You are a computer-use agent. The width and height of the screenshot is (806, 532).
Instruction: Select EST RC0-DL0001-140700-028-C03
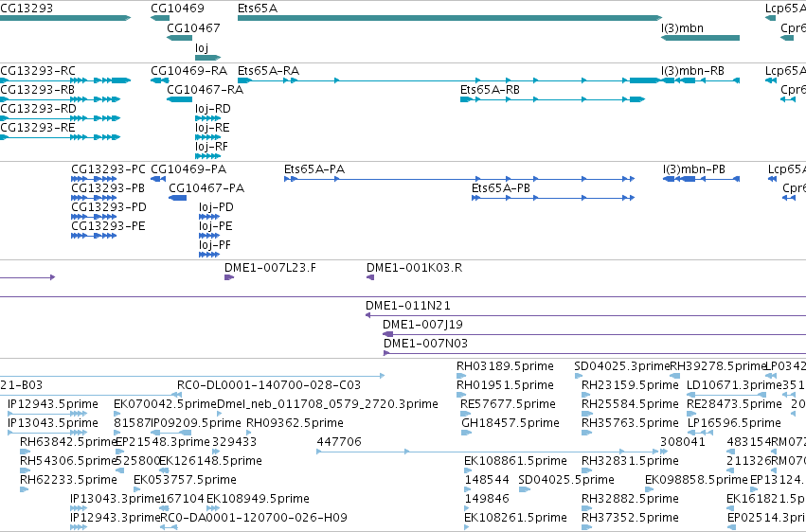click(269, 385)
